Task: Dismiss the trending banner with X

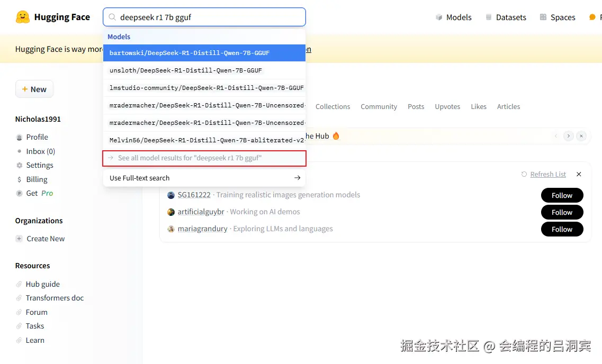Action: point(581,136)
